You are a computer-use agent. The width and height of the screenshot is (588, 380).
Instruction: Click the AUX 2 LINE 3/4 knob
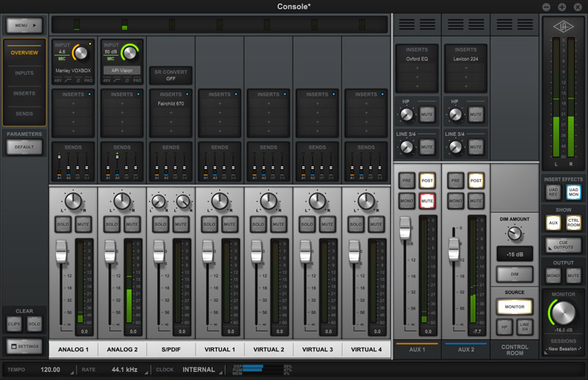tap(455, 147)
